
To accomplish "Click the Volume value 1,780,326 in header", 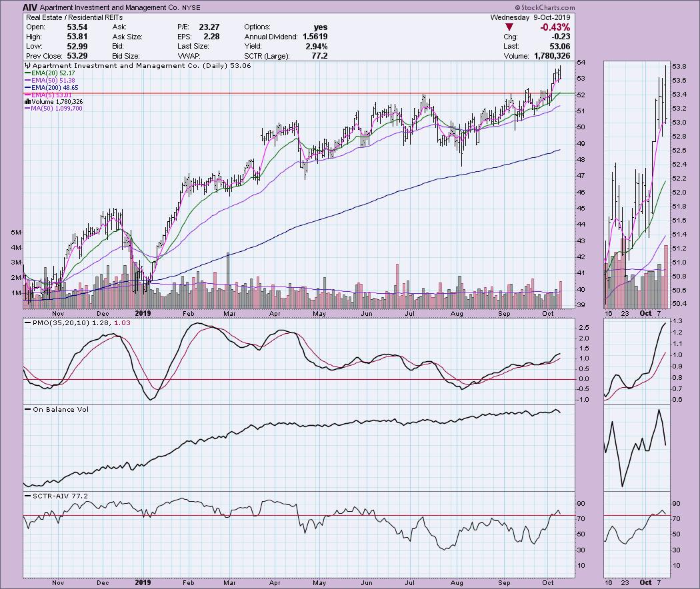I will (x=551, y=56).
